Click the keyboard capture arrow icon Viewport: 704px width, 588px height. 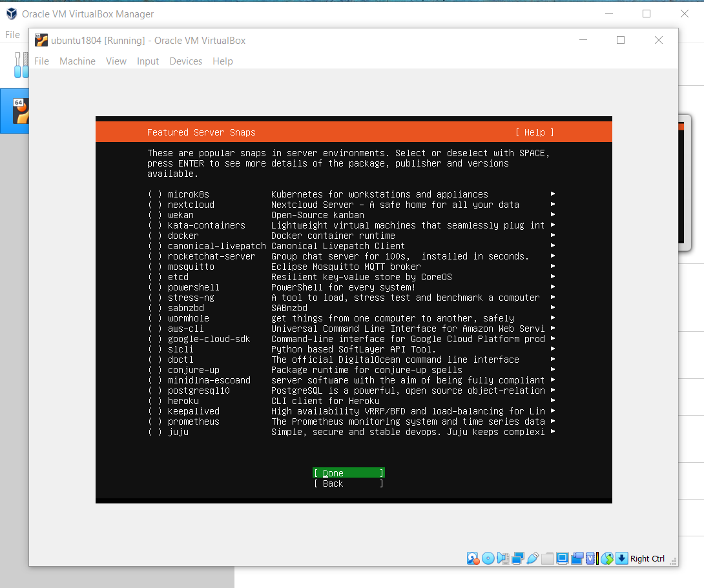621,558
